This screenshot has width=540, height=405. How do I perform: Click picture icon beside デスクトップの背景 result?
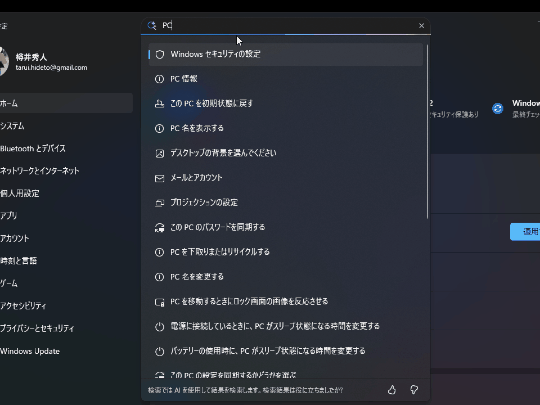[x=159, y=153]
